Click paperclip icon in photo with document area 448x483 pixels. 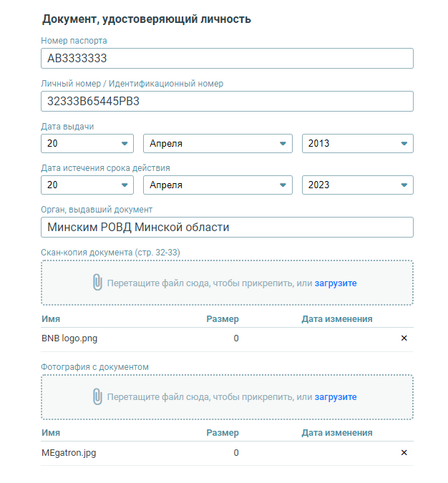(x=97, y=396)
